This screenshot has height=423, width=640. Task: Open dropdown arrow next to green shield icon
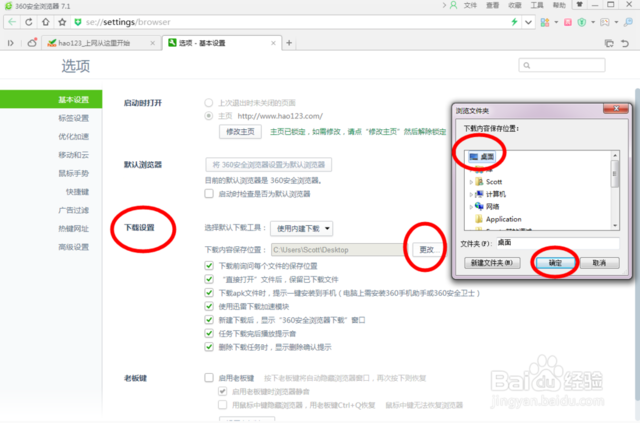[593, 22]
